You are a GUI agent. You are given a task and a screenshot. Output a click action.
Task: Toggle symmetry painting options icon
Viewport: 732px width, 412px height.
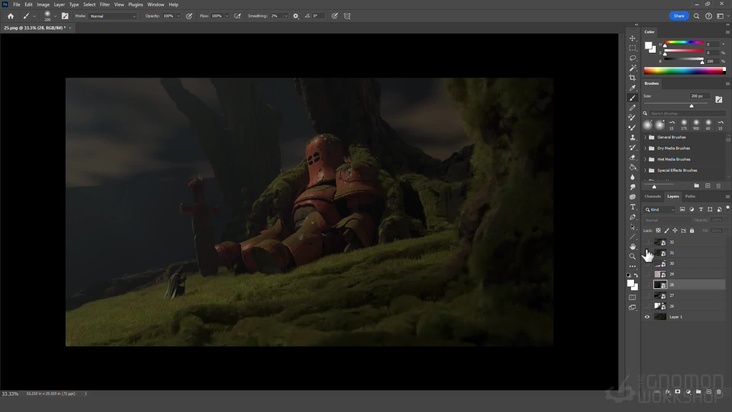pyautogui.click(x=347, y=16)
